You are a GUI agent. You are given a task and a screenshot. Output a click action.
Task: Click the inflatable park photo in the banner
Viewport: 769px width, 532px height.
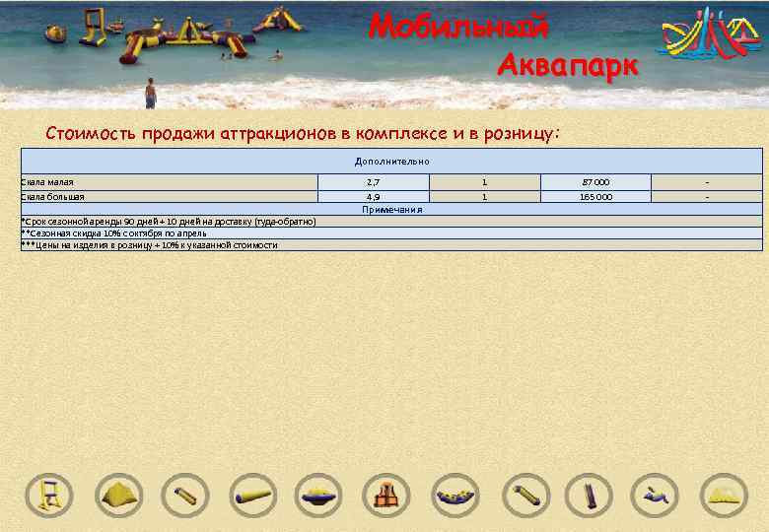176,34
